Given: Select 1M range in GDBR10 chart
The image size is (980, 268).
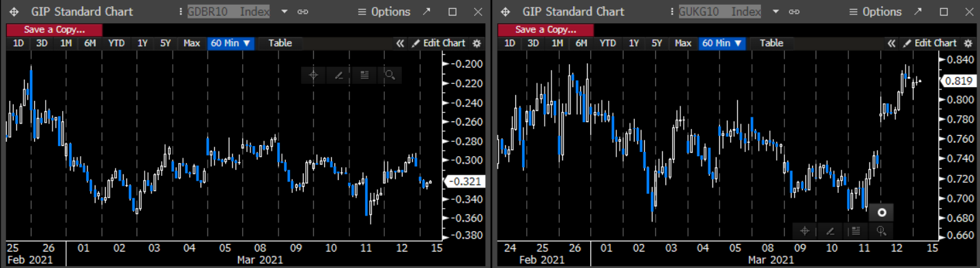Looking at the screenshot, I should click(x=66, y=43).
